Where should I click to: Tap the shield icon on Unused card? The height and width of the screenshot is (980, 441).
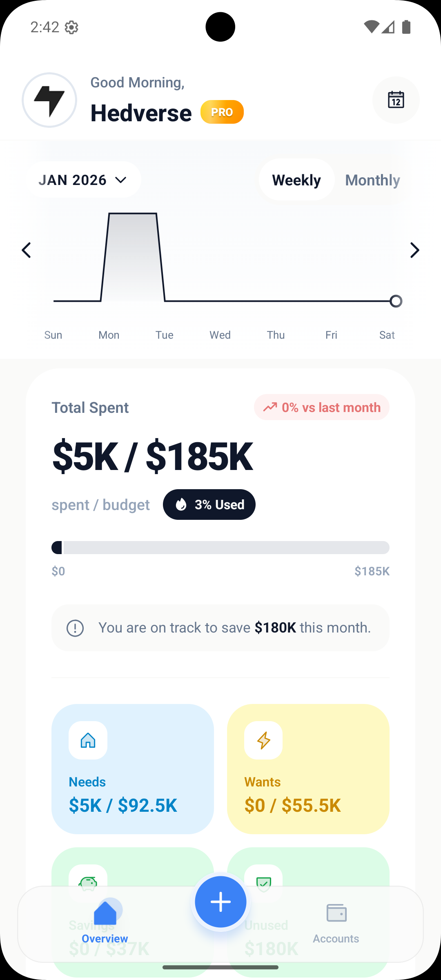pyautogui.click(x=263, y=883)
